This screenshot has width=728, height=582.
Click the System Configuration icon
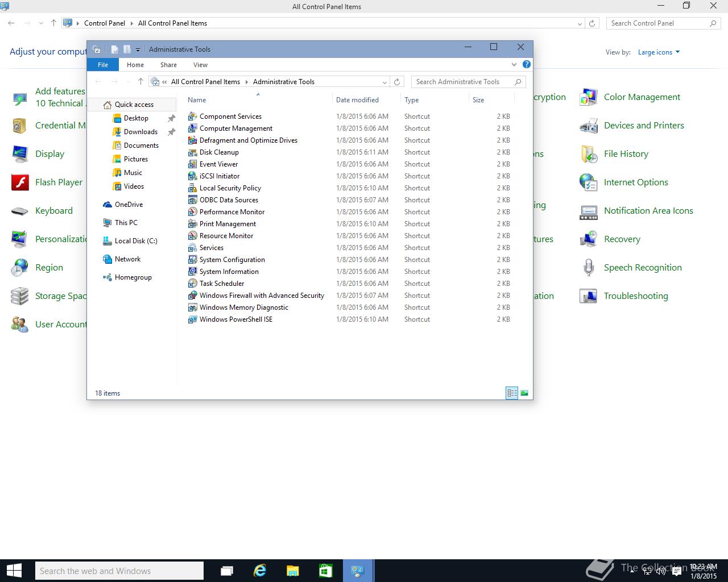click(192, 259)
